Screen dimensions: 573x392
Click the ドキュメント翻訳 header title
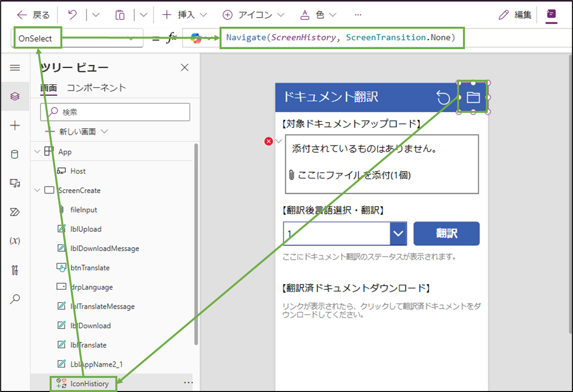click(x=331, y=97)
